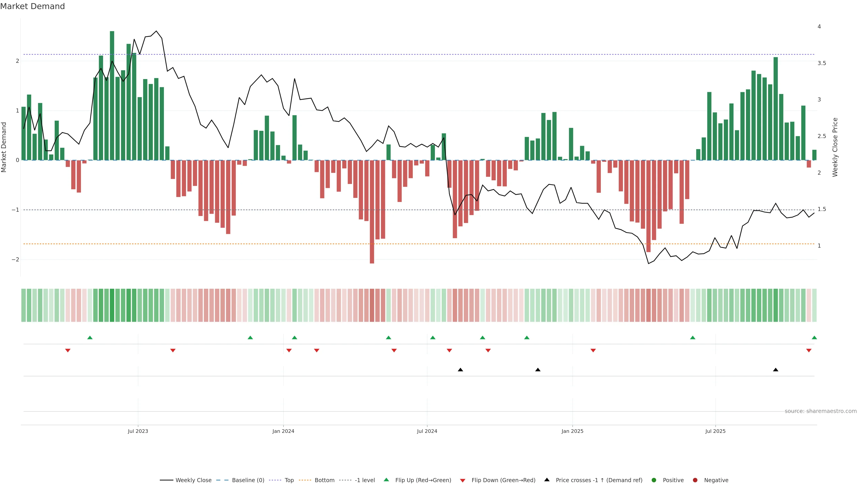868x488 pixels.
Task: Click the Jul 2024 axis label
Action: pos(427,431)
